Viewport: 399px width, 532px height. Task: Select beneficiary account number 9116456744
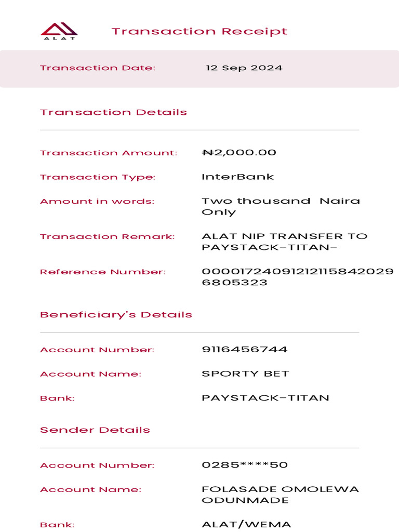pos(244,350)
